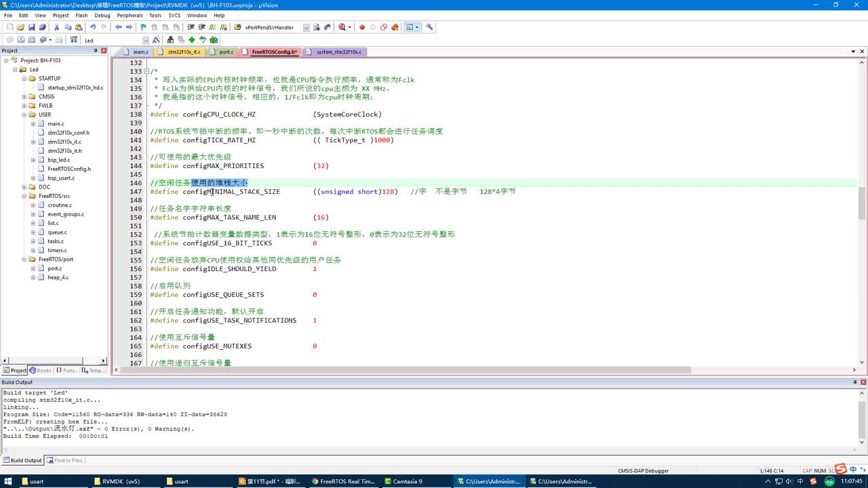The width and height of the screenshot is (868, 488).
Task: Switch to the system_stm32f10x.c tab
Action: (334, 52)
